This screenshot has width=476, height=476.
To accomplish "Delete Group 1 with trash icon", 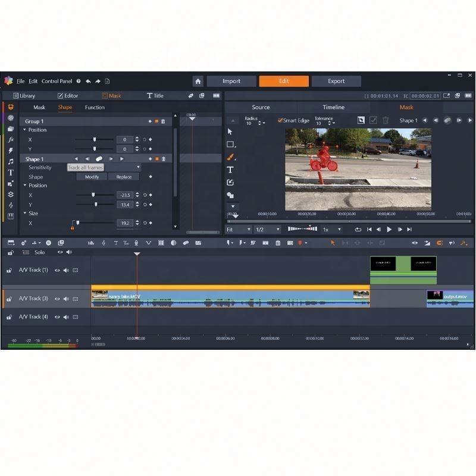I will pos(163,121).
